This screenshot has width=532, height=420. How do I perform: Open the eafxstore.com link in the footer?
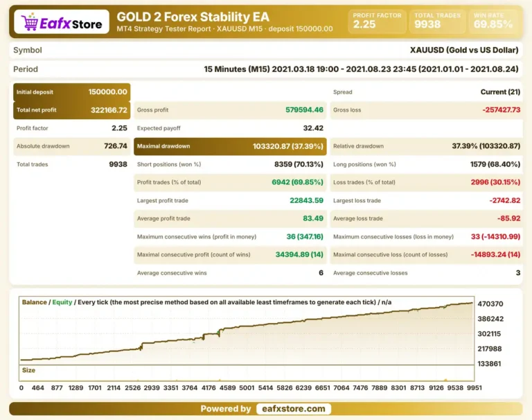294,409
